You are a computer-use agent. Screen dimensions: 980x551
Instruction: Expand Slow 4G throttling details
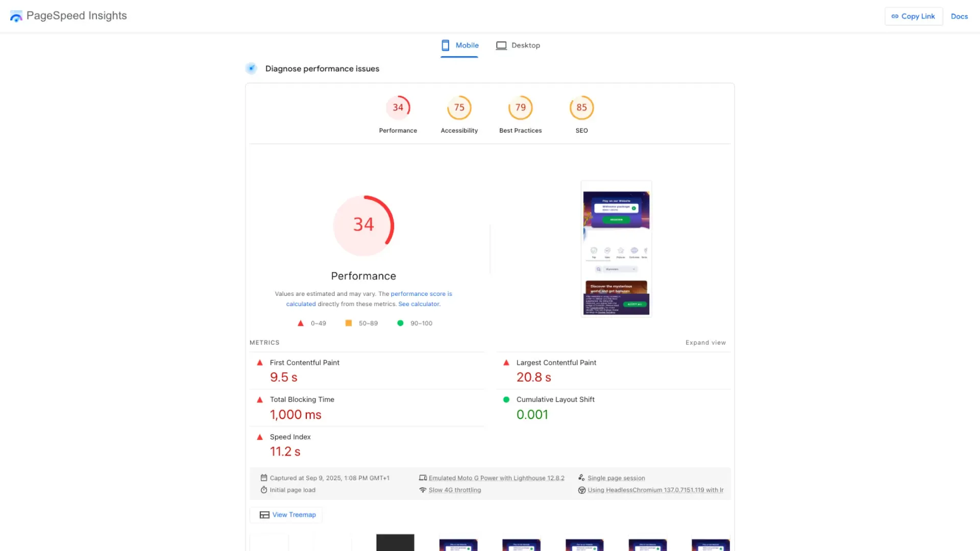click(454, 490)
